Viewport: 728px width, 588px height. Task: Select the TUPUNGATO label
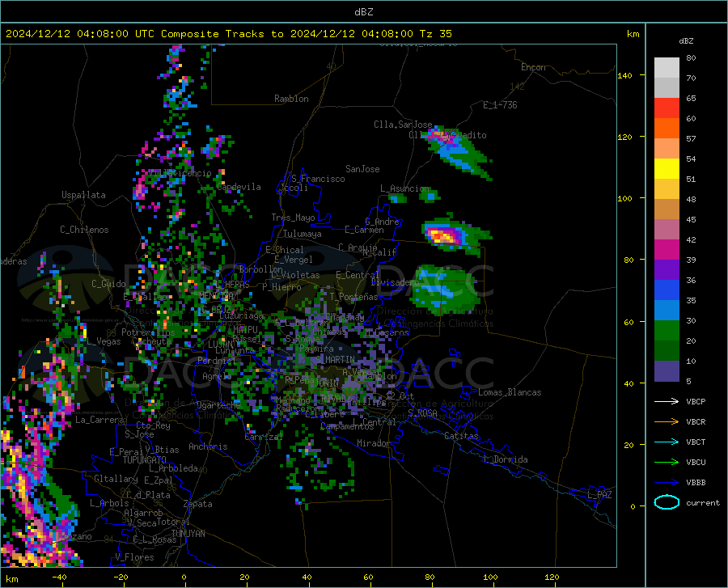point(145,460)
